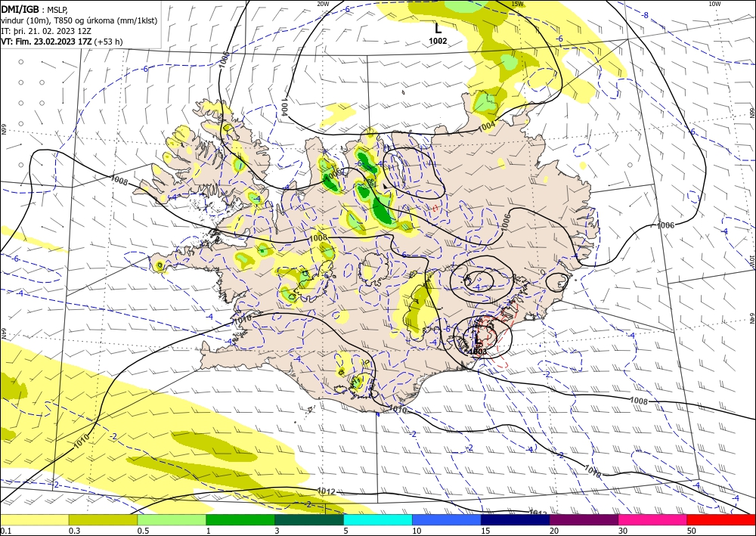
Task: Click the '-8' temperature contour label
Action: click(645, 15)
